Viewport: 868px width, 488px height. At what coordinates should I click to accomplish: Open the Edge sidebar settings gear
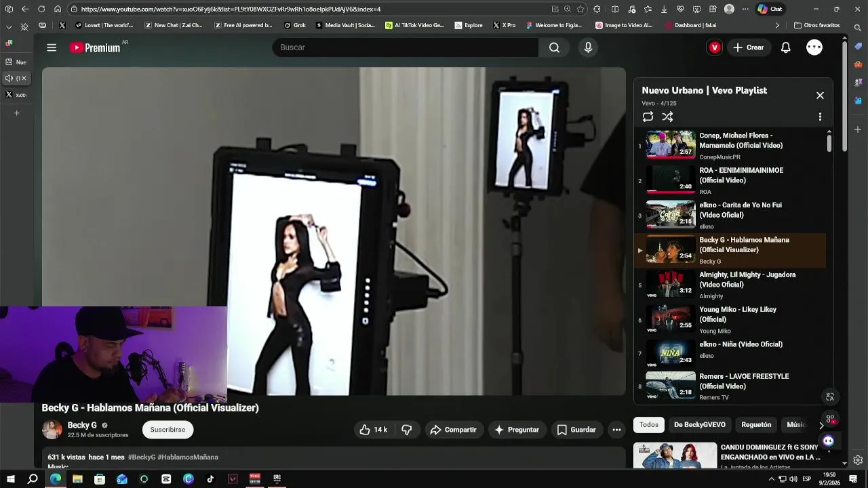pos(858,460)
